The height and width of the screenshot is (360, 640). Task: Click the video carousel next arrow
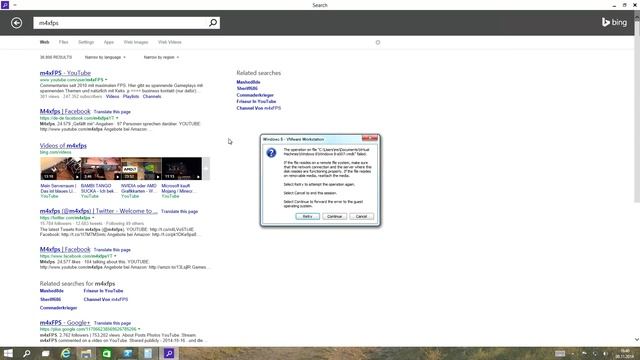coord(206,169)
